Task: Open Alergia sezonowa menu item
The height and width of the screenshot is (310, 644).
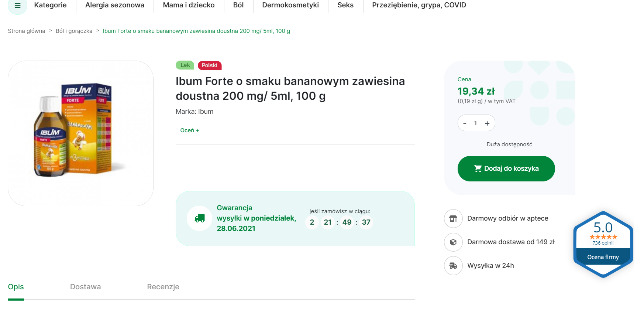Action: (x=114, y=5)
